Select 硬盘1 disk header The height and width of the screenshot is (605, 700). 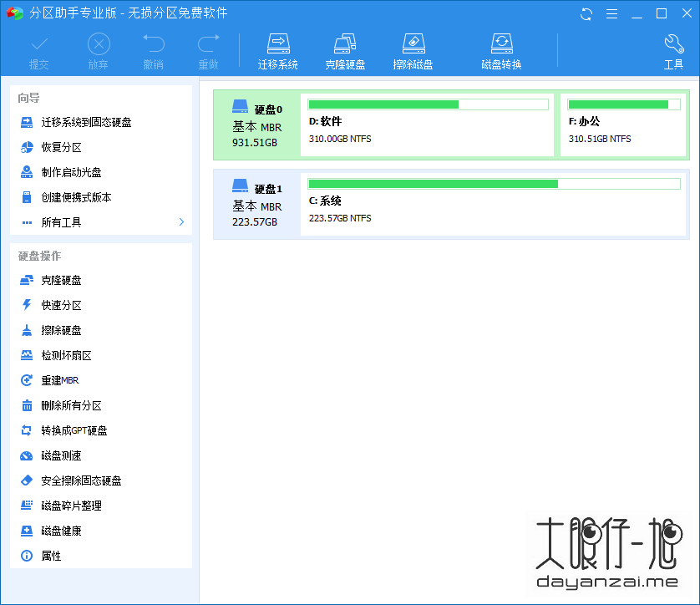[257, 204]
